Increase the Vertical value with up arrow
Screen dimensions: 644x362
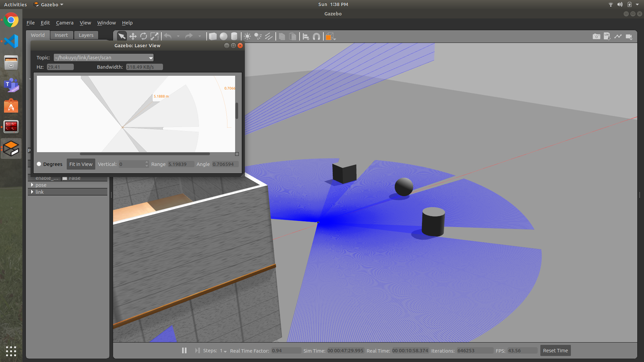click(147, 162)
